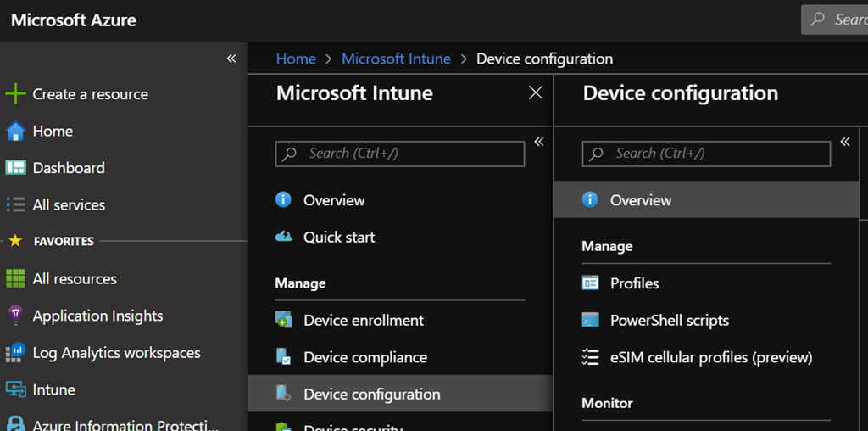Collapse the left Azure sidebar
Screen dimensions: 868x431
pyautogui.click(x=231, y=59)
